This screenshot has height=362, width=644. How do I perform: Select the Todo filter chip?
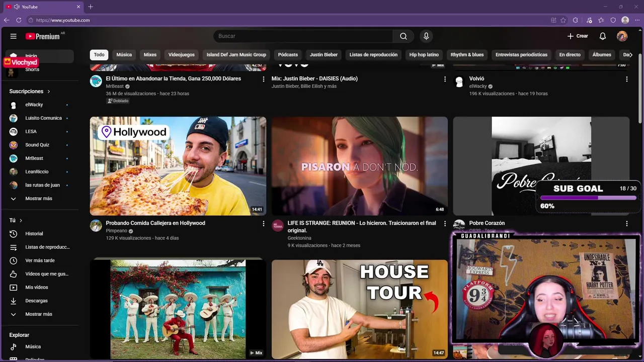(99, 55)
